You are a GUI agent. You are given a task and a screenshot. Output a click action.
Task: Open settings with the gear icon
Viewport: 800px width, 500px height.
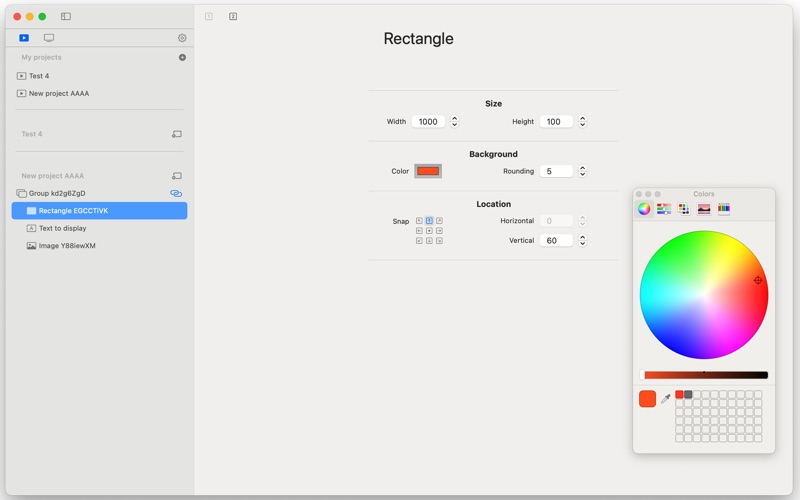tap(182, 38)
